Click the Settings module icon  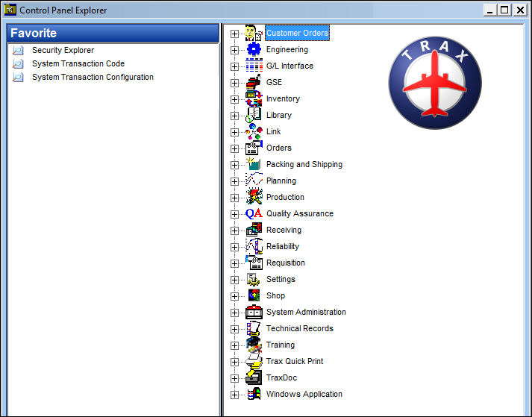[x=254, y=279]
